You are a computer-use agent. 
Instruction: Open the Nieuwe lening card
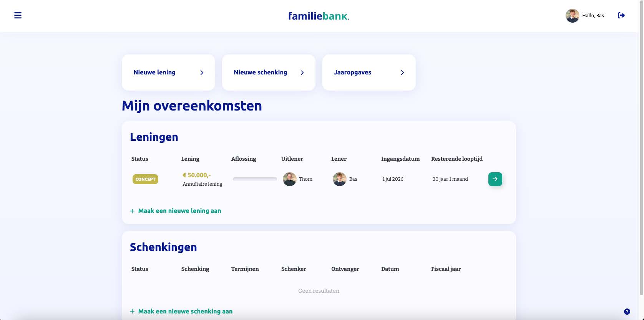[x=168, y=73]
